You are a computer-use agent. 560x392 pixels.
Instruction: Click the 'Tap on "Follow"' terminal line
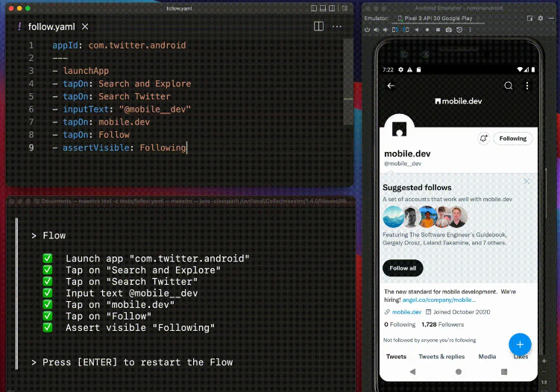108,316
